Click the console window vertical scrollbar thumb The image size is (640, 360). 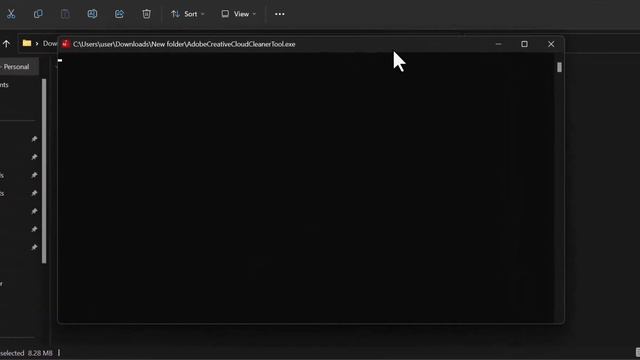(559, 67)
